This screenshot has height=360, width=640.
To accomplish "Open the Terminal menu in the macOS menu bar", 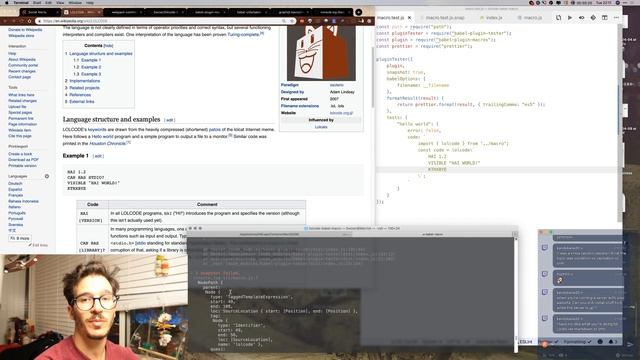I will point(21,2).
